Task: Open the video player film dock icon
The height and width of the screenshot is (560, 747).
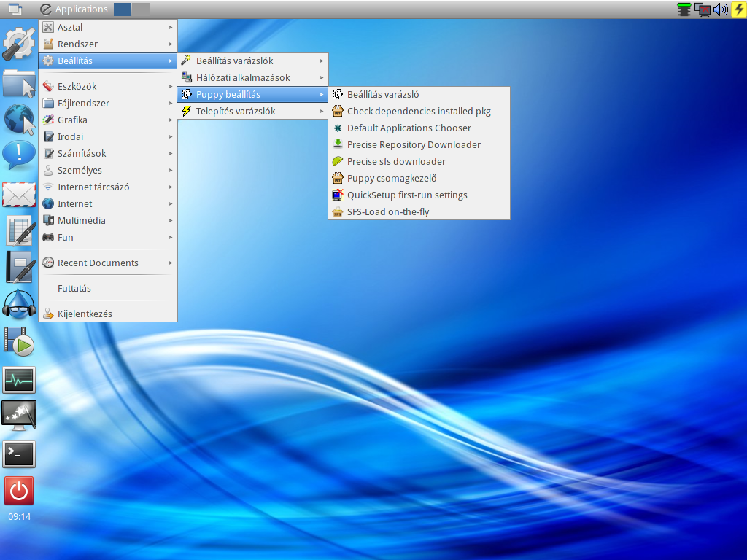Action: [x=18, y=341]
